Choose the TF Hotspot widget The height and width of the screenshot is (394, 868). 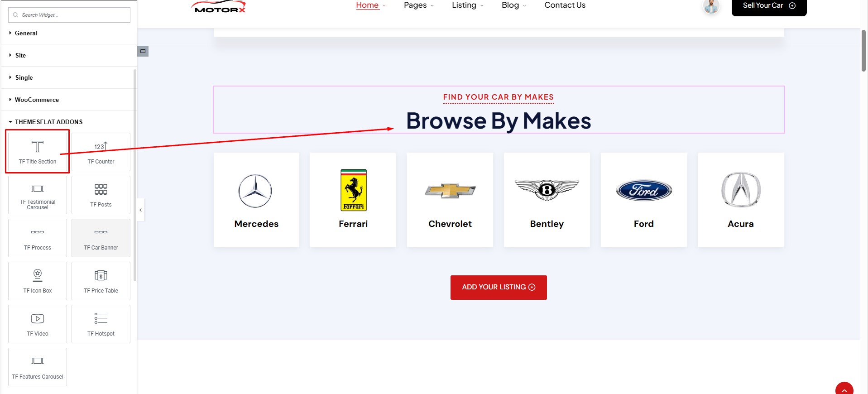(x=101, y=324)
